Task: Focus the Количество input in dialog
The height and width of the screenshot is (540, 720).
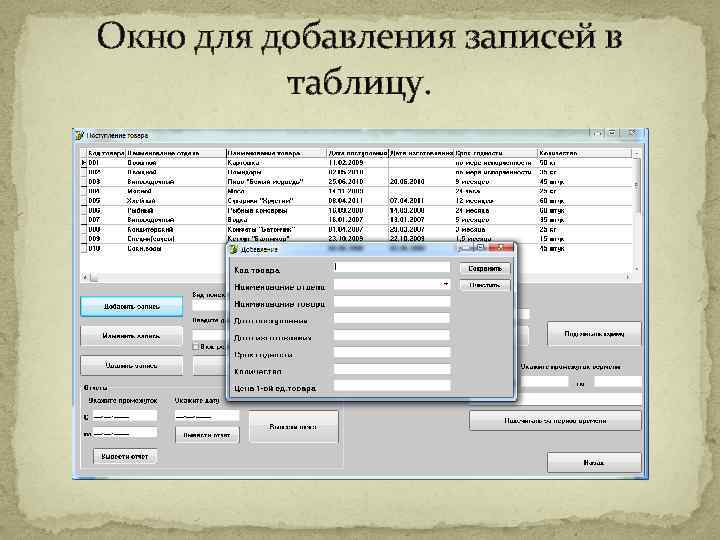Action: pyautogui.click(x=392, y=369)
